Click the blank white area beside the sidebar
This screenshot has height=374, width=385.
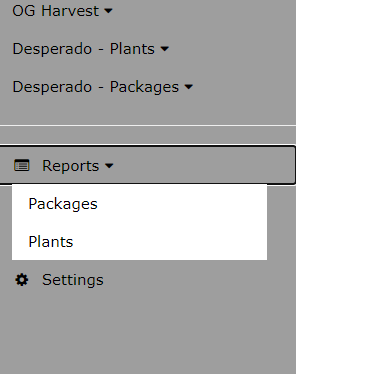pos(340,187)
